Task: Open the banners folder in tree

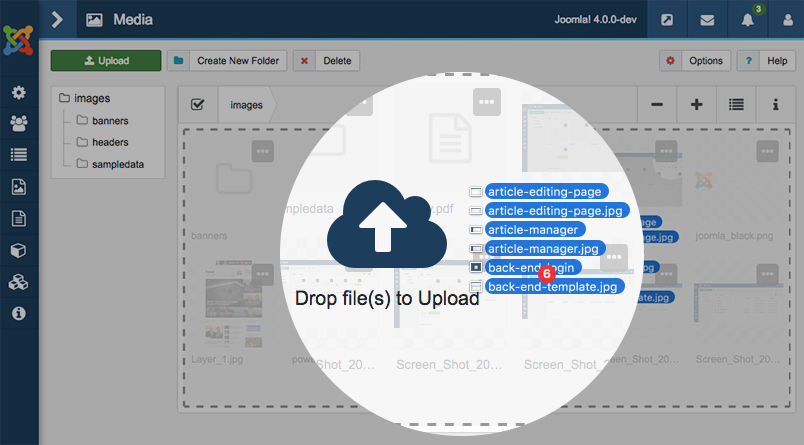Action: [110, 121]
